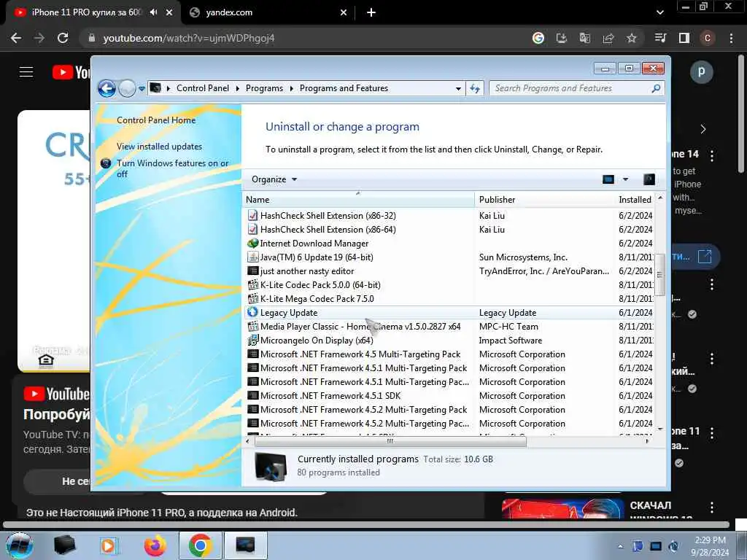Click the Chrome taskbar button
This screenshot has height=560, width=747.
(200, 545)
